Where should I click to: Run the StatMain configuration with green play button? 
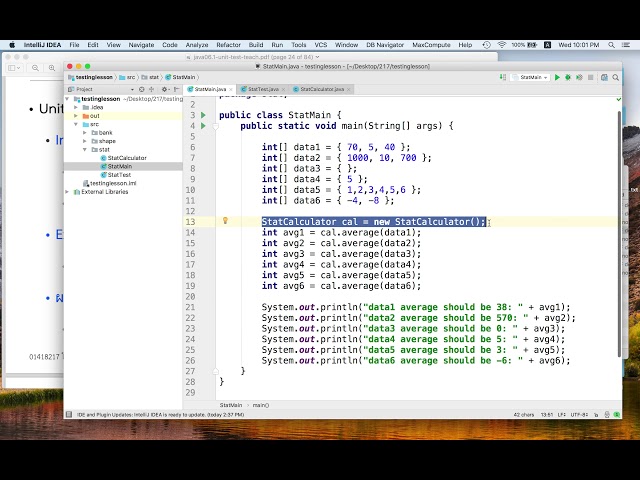557,77
